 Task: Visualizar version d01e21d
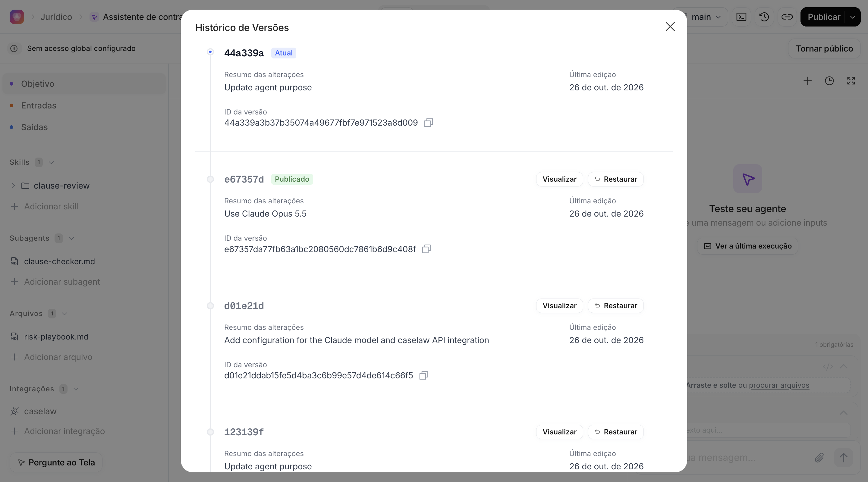click(x=559, y=305)
